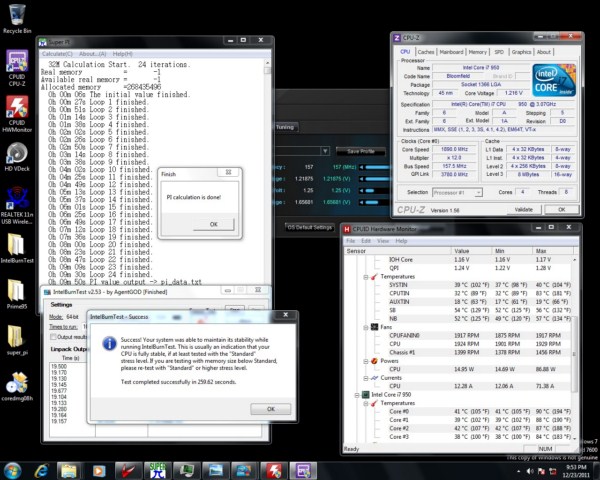Image resolution: width=600 pixels, height=480 pixels.
Task: Open the About...(A) menu in Super PI
Action: pyautogui.click(x=93, y=54)
